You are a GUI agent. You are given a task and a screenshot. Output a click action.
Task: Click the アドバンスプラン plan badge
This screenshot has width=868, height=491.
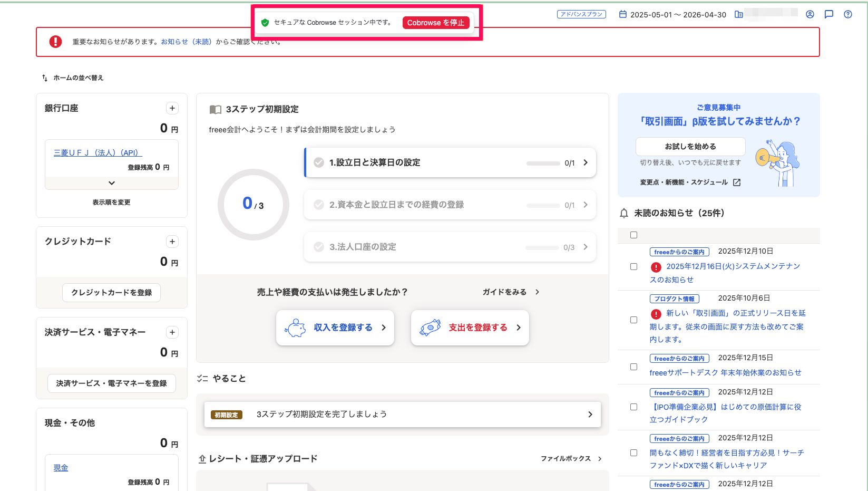click(581, 14)
